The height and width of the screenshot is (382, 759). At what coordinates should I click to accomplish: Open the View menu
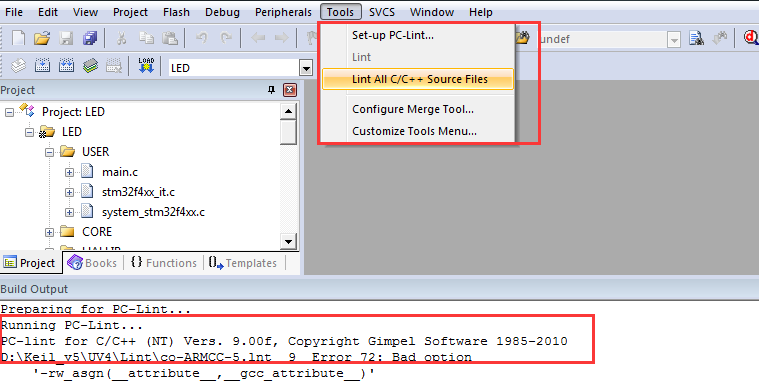tap(85, 12)
